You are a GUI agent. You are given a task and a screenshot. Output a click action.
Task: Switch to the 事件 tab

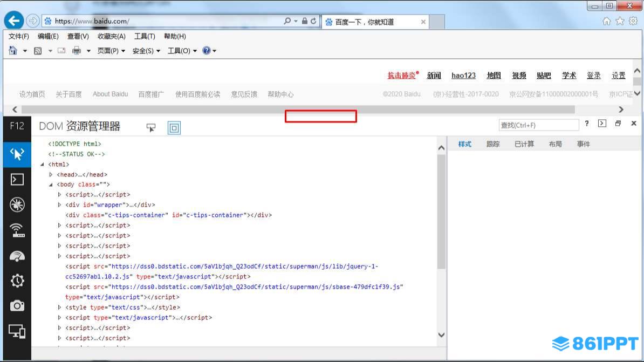[x=583, y=144]
